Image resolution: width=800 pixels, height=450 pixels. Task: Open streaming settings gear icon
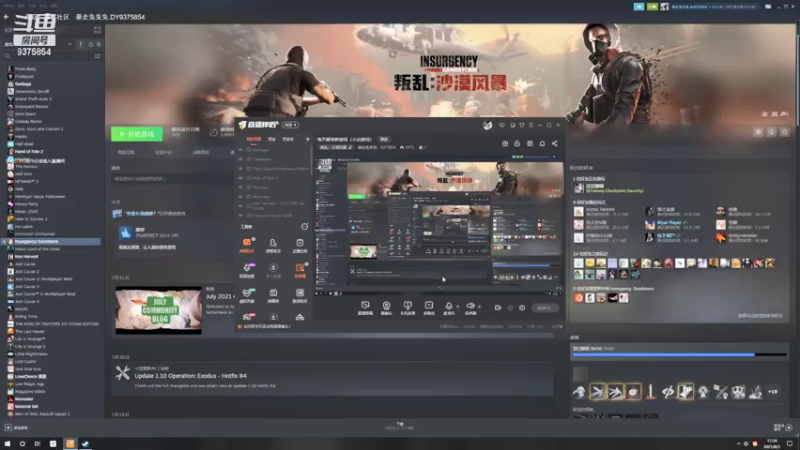[522, 308]
